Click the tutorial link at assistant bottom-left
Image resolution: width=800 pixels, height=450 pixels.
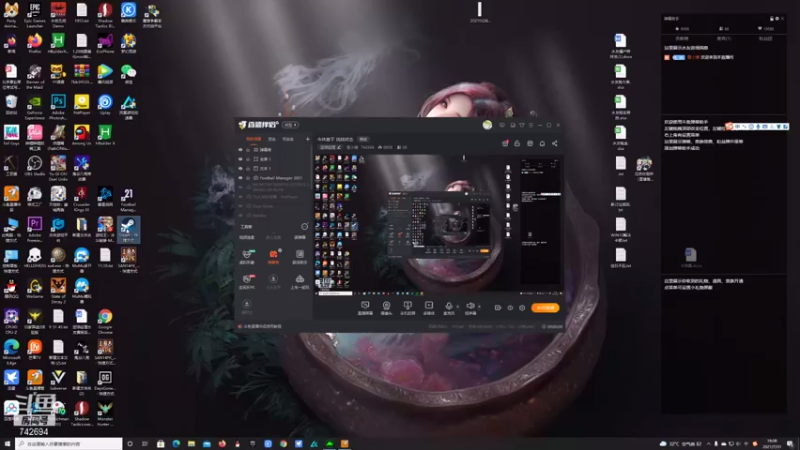pyautogui.click(x=260, y=326)
